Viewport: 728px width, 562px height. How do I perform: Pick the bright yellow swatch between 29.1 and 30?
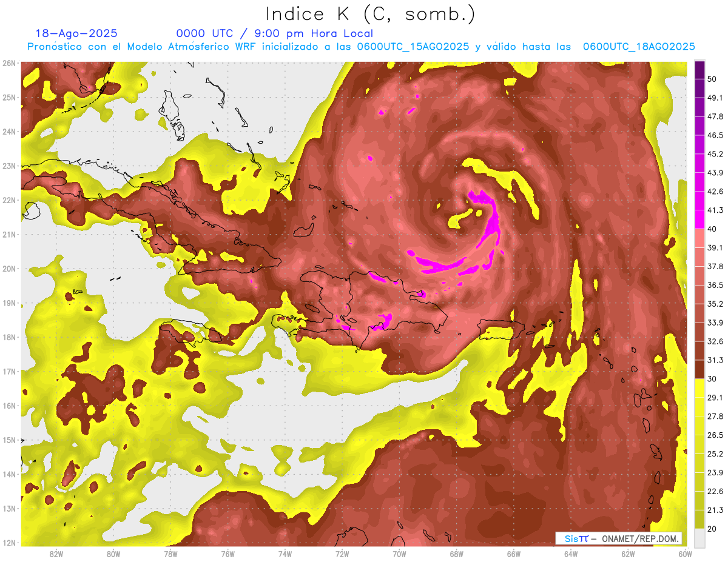coord(700,388)
